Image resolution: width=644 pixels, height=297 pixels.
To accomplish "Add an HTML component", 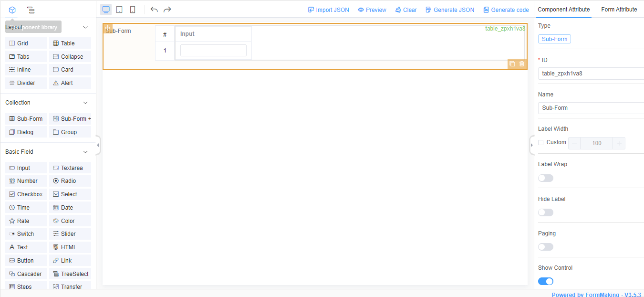I will pyautogui.click(x=70, y=247).
